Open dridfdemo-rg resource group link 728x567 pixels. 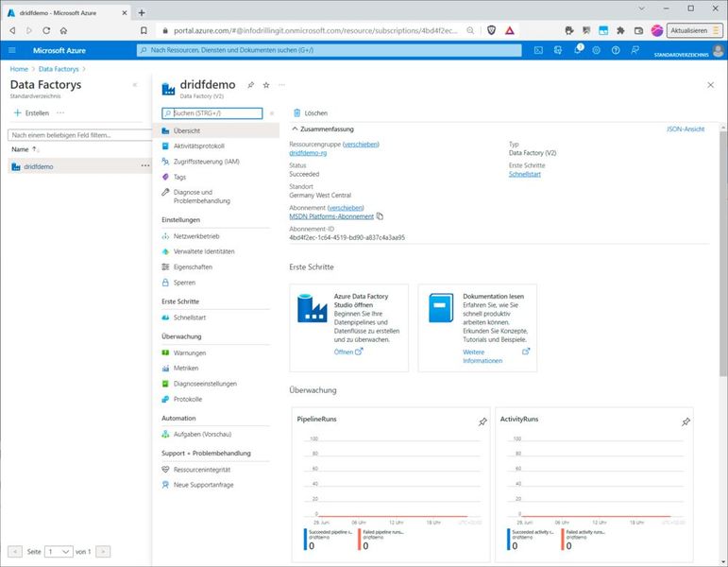(x=308, y=152)
